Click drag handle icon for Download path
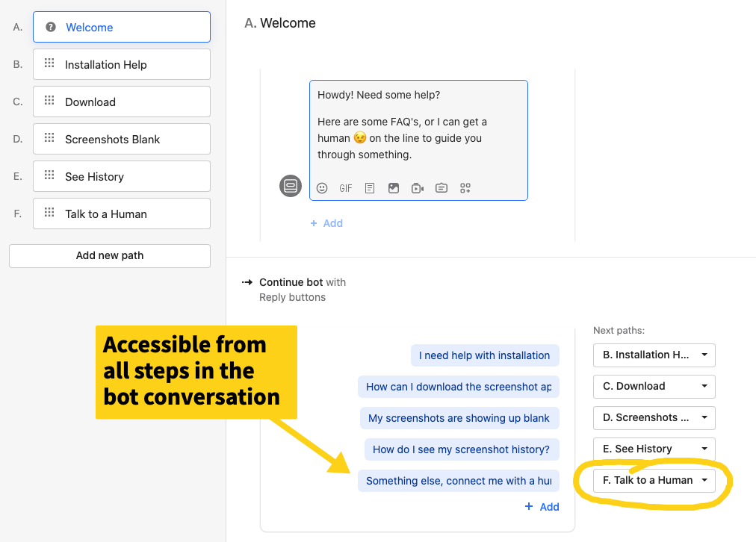 [x=49, y=100]
